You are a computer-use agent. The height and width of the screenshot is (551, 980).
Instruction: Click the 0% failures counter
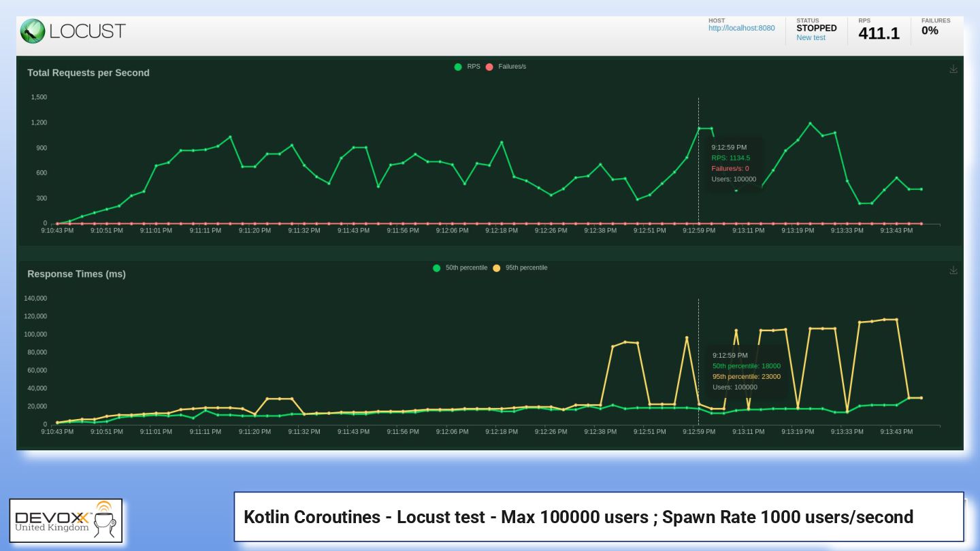(x=930, y=31)
